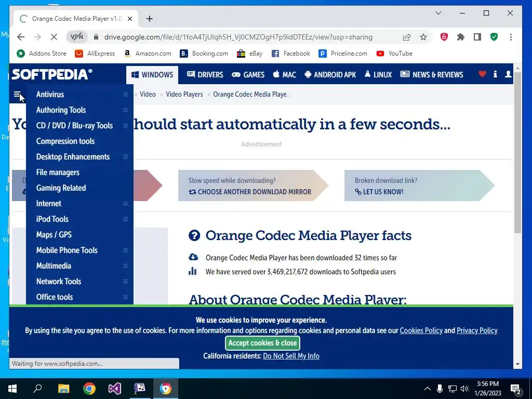
Task: Open the Gaming Related category
Action: pos(61,188)
